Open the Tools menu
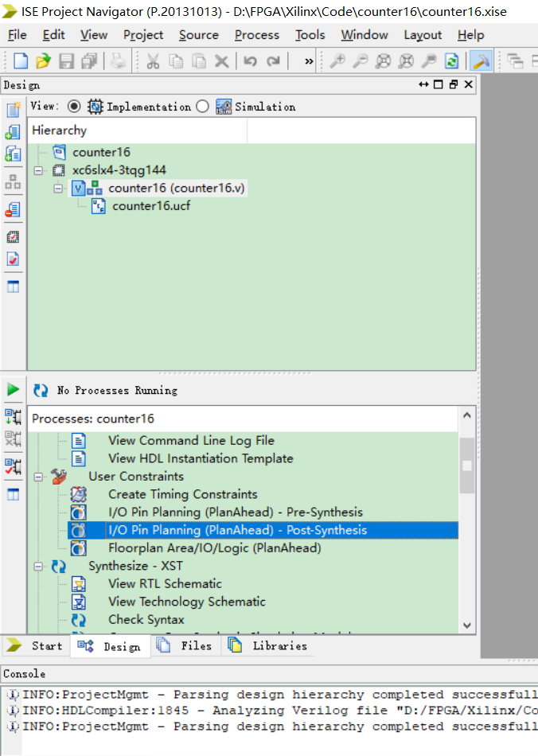Screen dimensions: 538x756 click(310, 35)
